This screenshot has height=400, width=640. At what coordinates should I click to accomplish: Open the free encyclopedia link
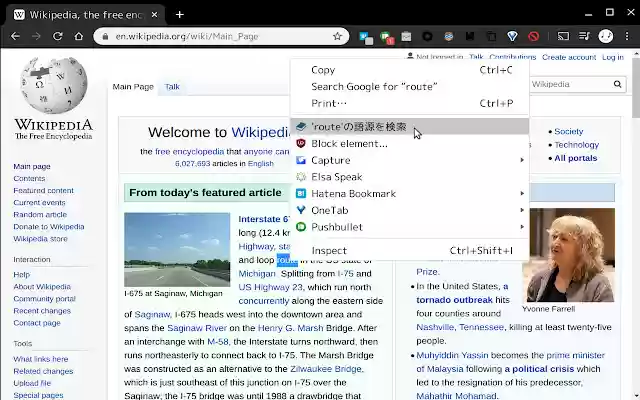189,152
